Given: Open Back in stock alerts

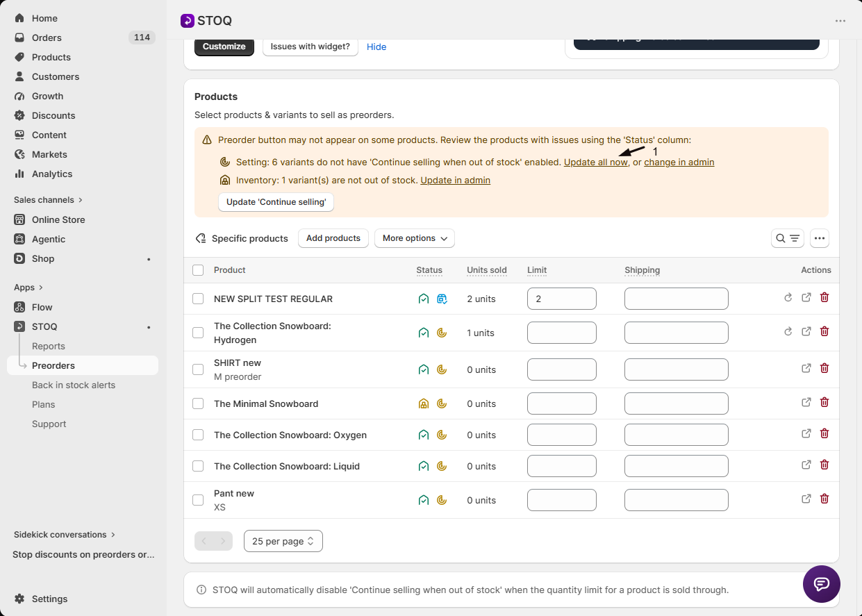Looking at the screenshot, I should pyautogui.click(x=74, y=385).
